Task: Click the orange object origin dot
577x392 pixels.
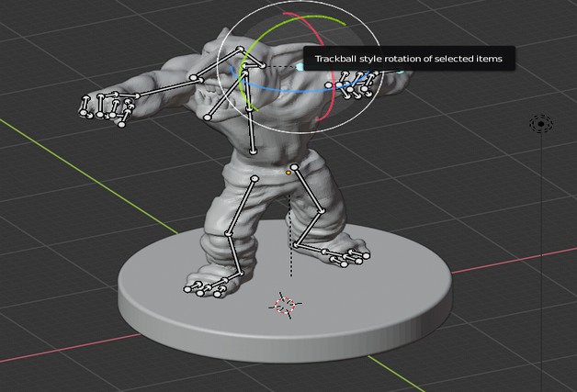Action: point(288,172)
